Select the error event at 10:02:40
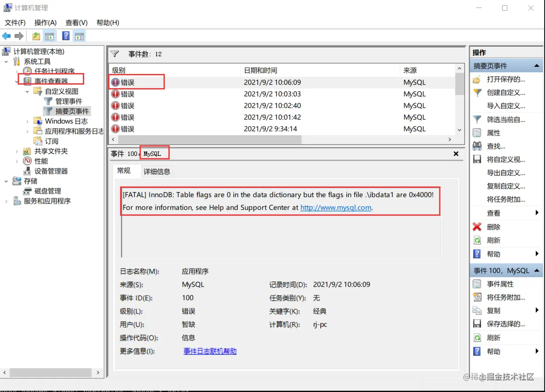 [x=282, y=105]
